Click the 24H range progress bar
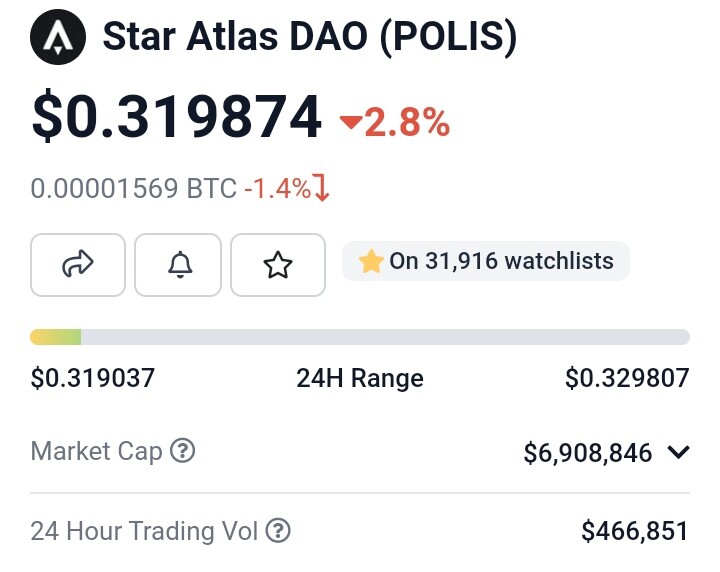Image resolution: width=720 pixels, height=572 pixels. pos(360,336)
